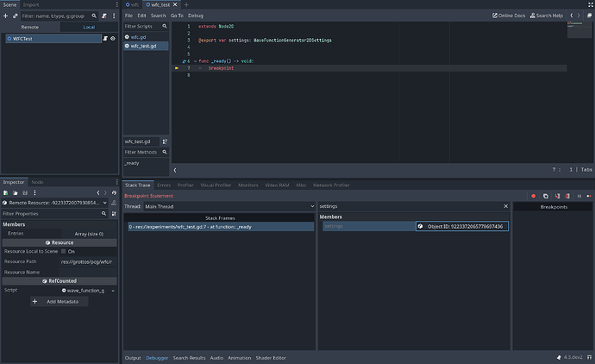Click the debugger Break pause icon
The width and height of the screenshot is (595, 364).
[x=579, y=196]
